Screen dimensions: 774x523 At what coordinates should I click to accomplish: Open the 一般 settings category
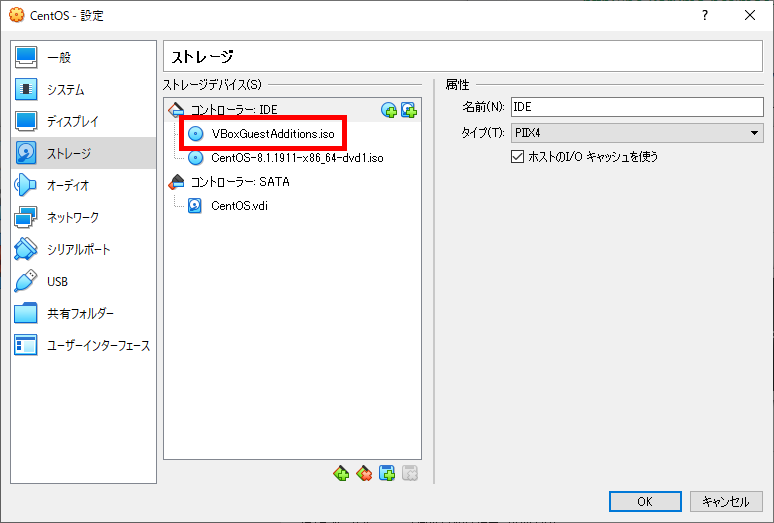point(83,57)
